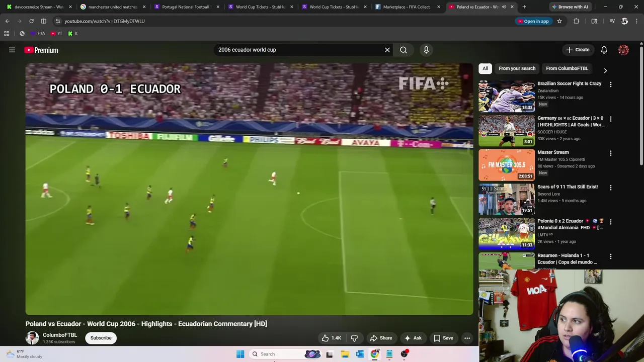Viewport: 644px width, 362px height.
Task: Open options for 'Germany x Ecuador 3 x 0' video
Action: click(x=610, y=119)
